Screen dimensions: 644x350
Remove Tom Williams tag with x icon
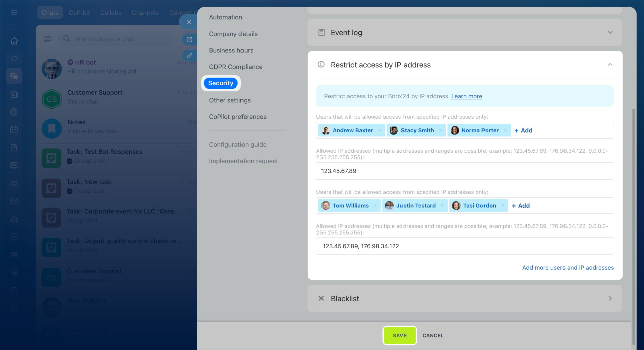point(375,206)
